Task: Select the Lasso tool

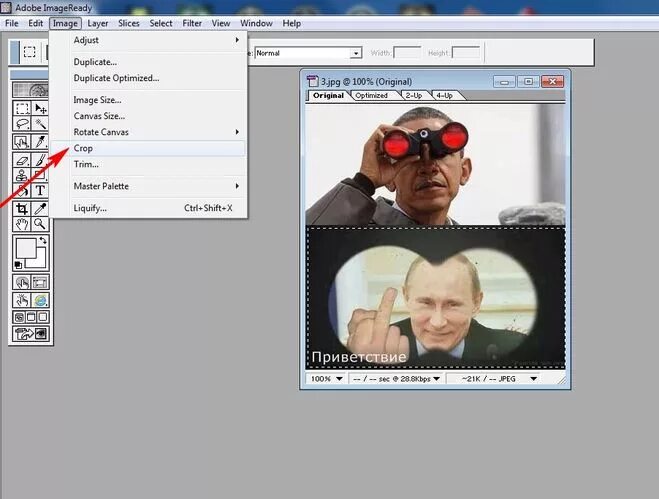Action: pos(22,124)
